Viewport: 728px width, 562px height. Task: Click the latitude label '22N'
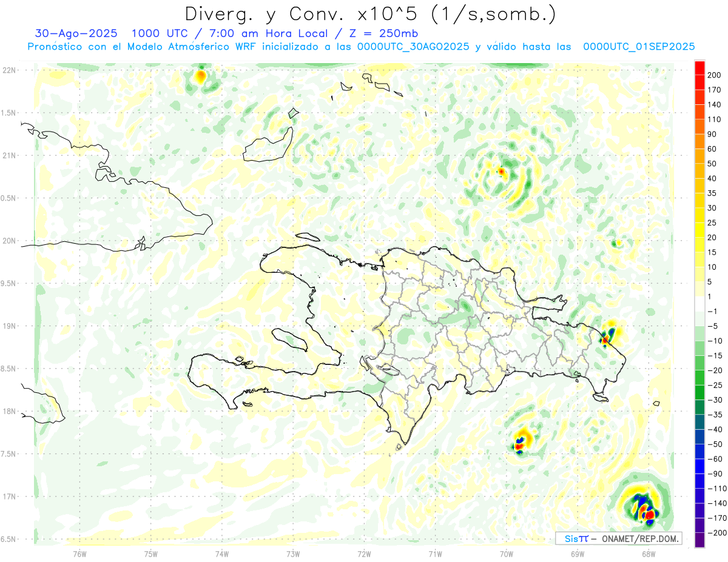coord(9,70)
